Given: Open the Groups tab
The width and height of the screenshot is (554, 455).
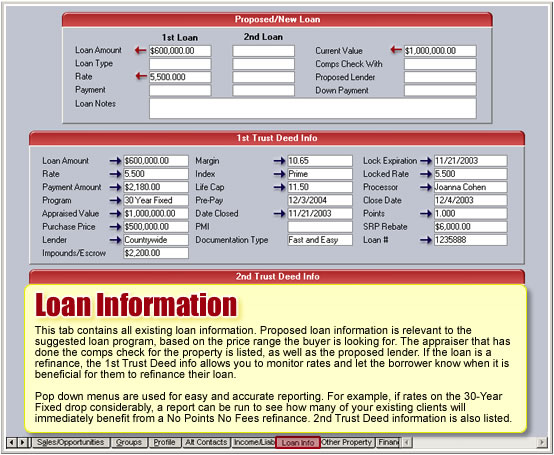Looking at the screenshot, I should 129,442.
